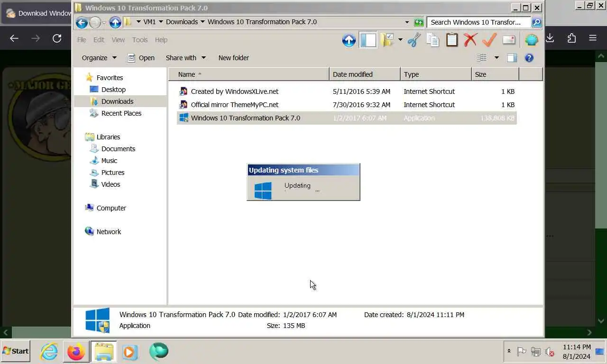Select Recent Places in navigation pane

point(121,113)
